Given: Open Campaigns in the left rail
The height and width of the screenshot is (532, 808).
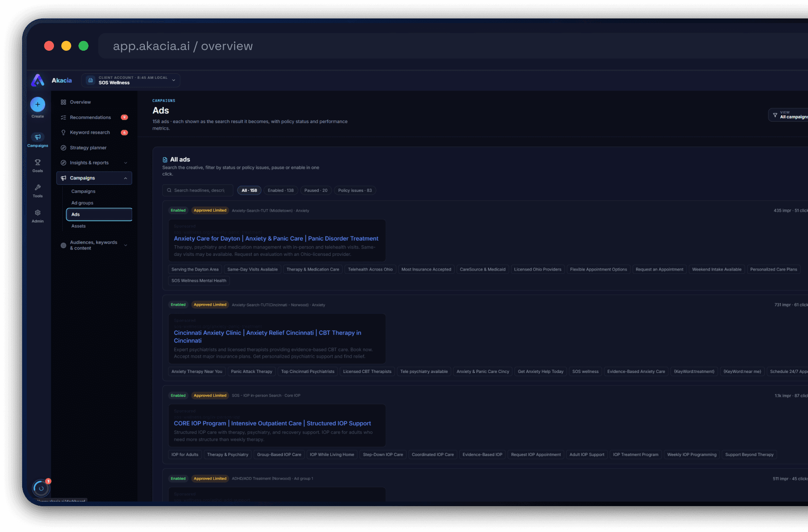Looking at the screenshot, I should tap(38, 140).
